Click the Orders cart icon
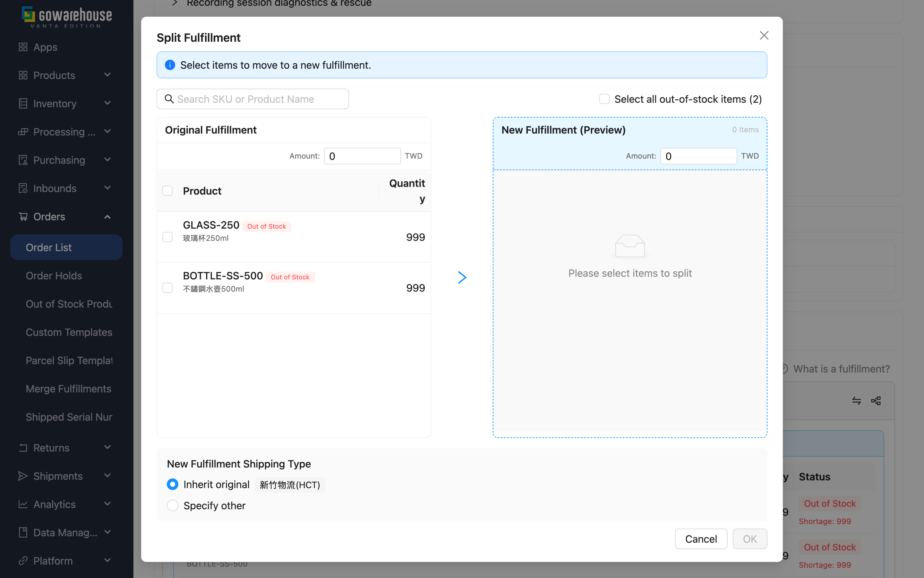 click(23, 217)
